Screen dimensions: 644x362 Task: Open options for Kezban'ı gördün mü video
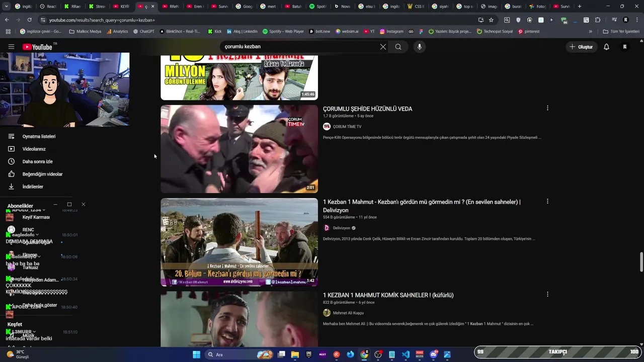click(547, 201)
